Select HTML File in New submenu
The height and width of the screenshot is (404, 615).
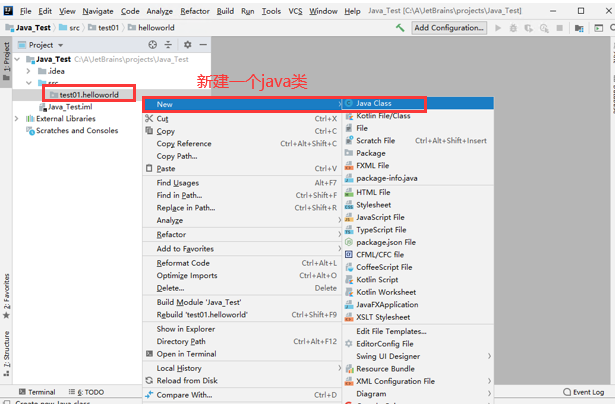(418, 192)
